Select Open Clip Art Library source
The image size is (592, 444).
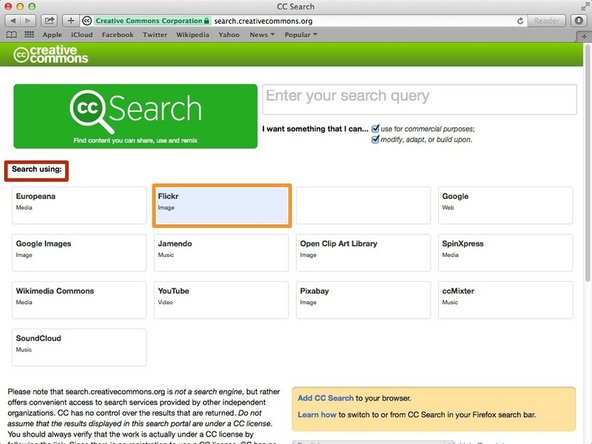click(x=363, y=253)
